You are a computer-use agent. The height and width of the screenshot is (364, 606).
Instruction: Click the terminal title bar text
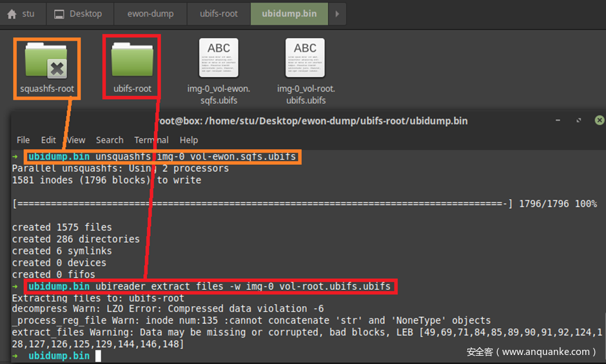(x=312, y=121)
